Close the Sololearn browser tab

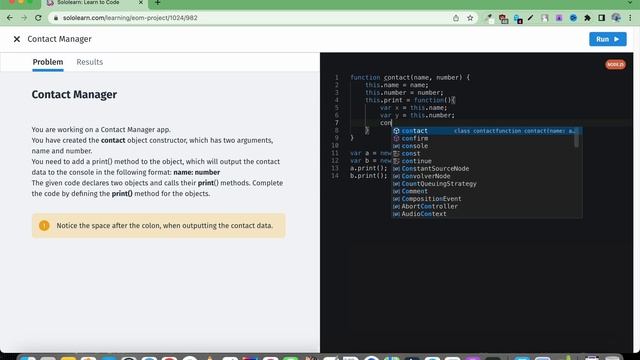point(141,3)
